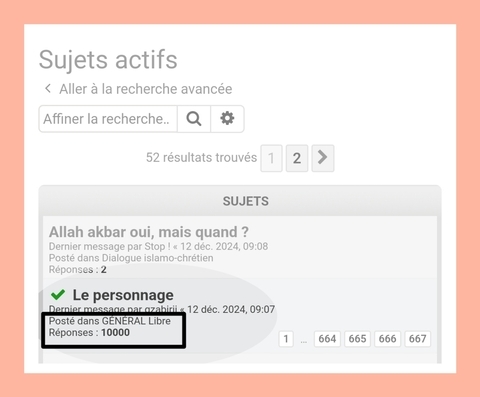Jump to topic page 665

pyautogui.click(x=357, y=339)
